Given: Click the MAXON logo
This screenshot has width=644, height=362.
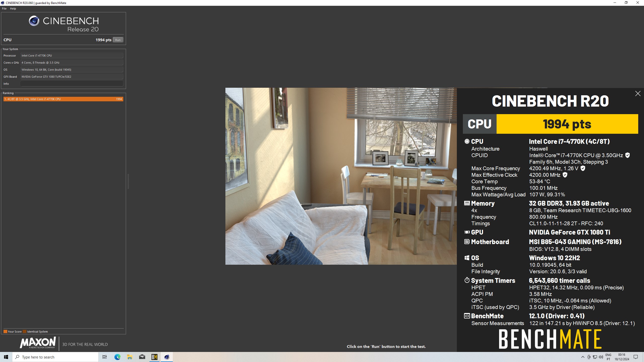Looking at the screenshot, I should [38, 343].
